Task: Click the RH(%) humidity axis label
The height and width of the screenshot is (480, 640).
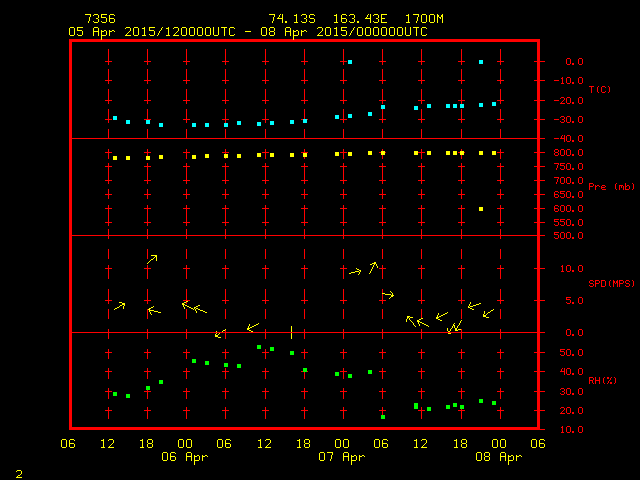Action: coord(599,381)
